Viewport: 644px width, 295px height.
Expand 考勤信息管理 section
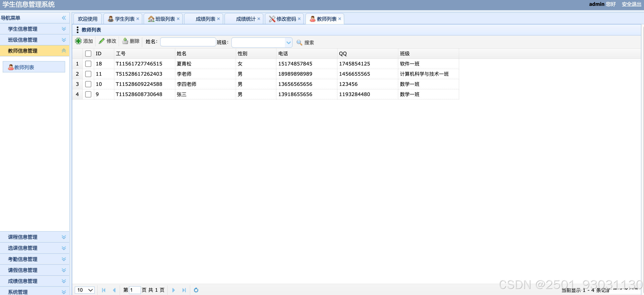tap(64, 259)
